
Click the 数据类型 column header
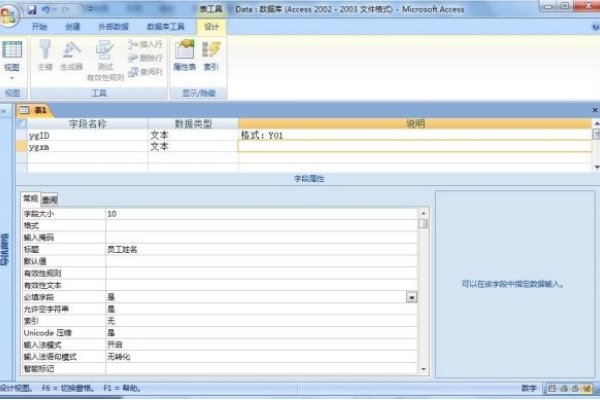click(x=193, y=124)
